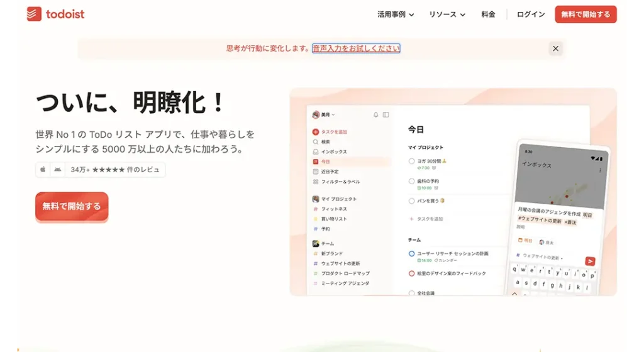Select 今日 in the sidebar
The image size is (644, 352).
[350, 162]
